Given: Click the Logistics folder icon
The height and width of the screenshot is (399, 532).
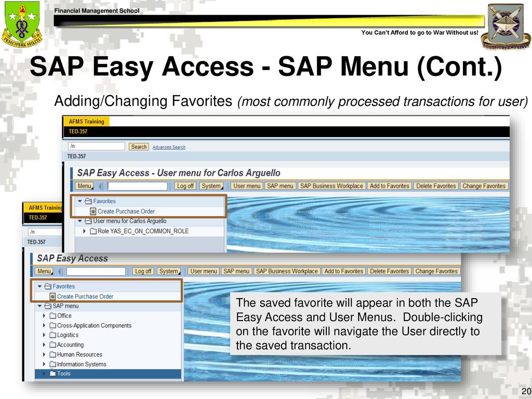Looking at the screenshot, I should pos(52,335).
